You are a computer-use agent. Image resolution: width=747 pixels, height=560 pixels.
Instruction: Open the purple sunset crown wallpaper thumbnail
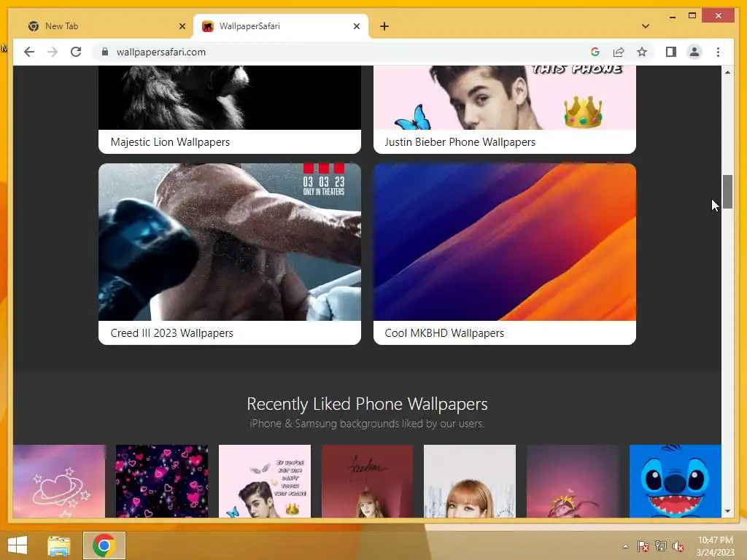point(573,481)
